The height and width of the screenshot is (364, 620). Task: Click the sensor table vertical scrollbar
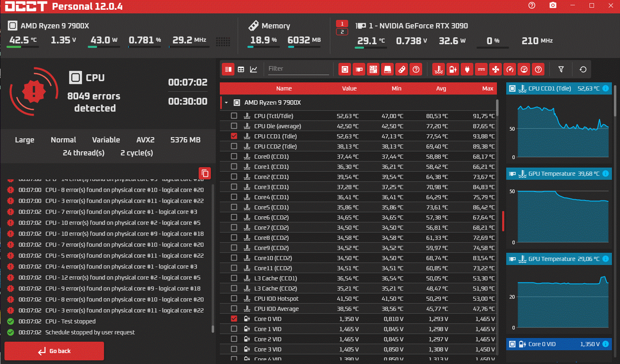(497, 108)
